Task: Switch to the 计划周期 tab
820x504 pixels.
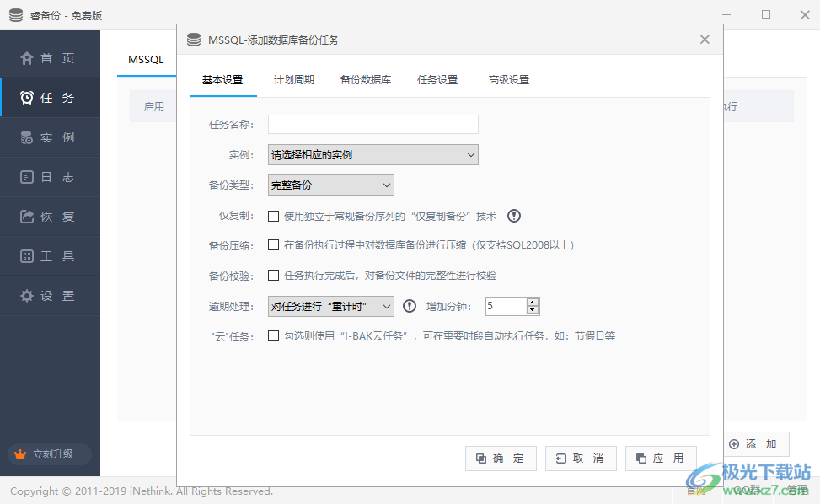Action: click(x=294, y=80)
